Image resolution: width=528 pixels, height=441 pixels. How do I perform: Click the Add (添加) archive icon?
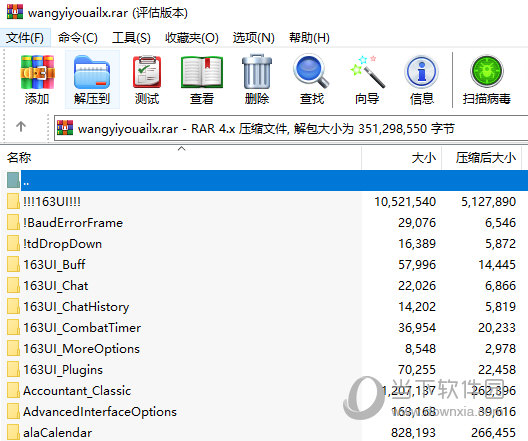coord(37,72)
